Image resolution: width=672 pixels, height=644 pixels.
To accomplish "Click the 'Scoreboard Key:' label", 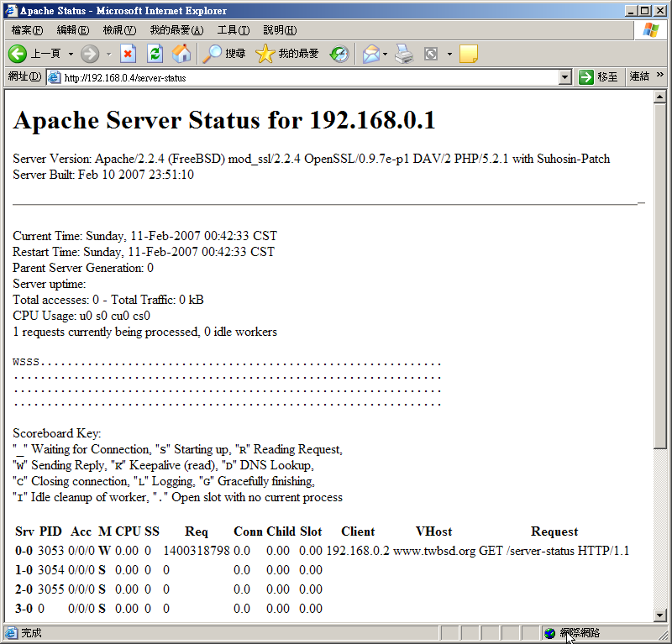I will 57,433.
